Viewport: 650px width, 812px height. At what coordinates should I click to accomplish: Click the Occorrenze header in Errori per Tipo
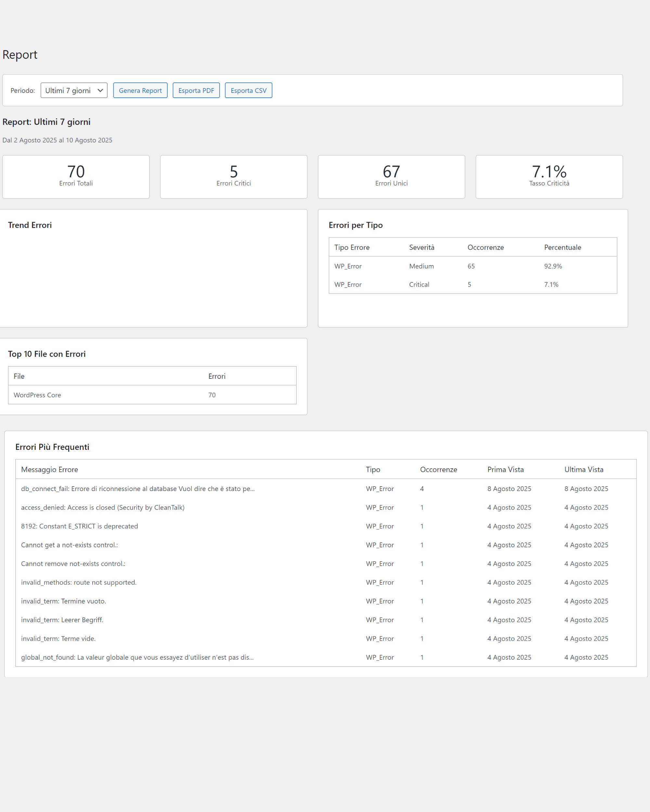[x=485, y=247]
